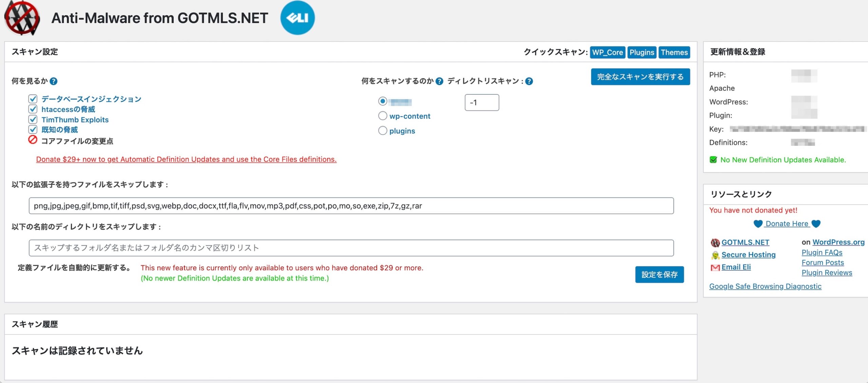Open GOTMLS.NET link
The width and height of the screenshot is (868, 383).
[745, 242]
